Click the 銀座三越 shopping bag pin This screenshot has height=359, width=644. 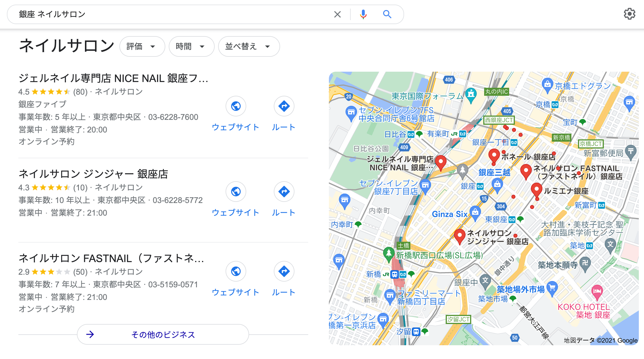(497, 185)
